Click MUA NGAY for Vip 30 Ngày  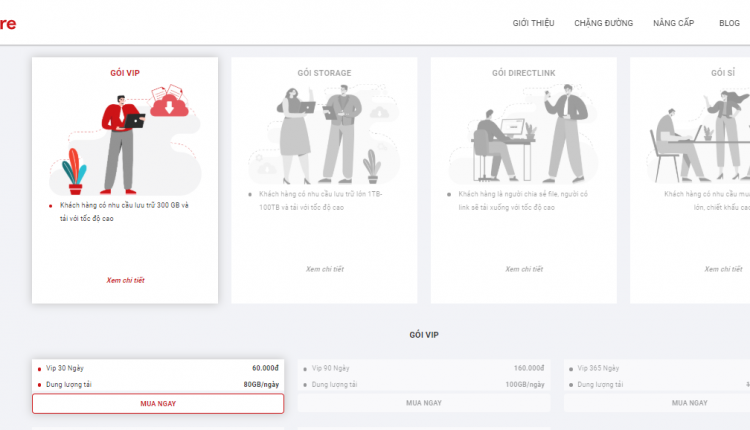pos(158,404)
